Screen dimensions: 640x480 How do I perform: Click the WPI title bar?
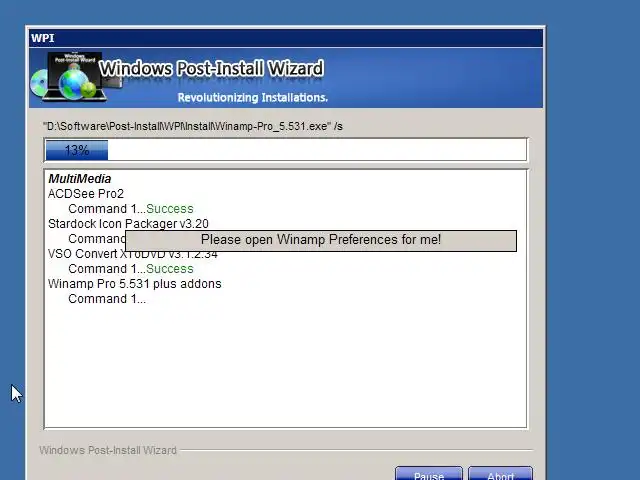(x=286, y=38)
